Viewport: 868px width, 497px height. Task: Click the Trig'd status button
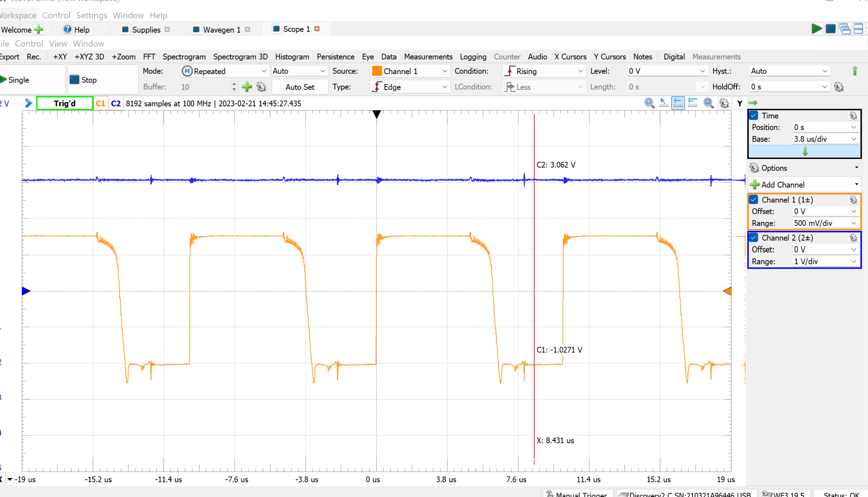64,103
